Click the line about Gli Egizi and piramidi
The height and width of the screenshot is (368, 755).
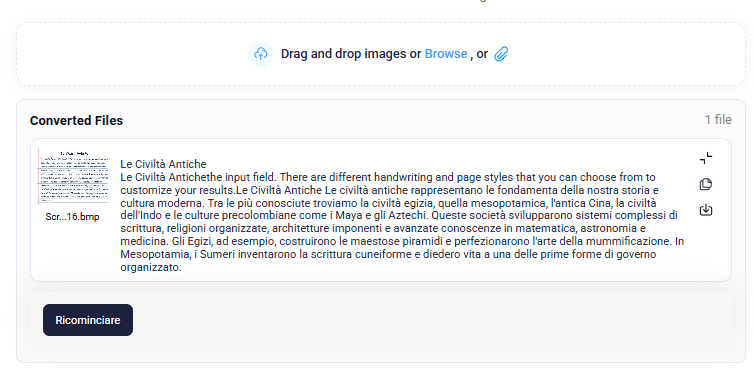tap(402, 241)
